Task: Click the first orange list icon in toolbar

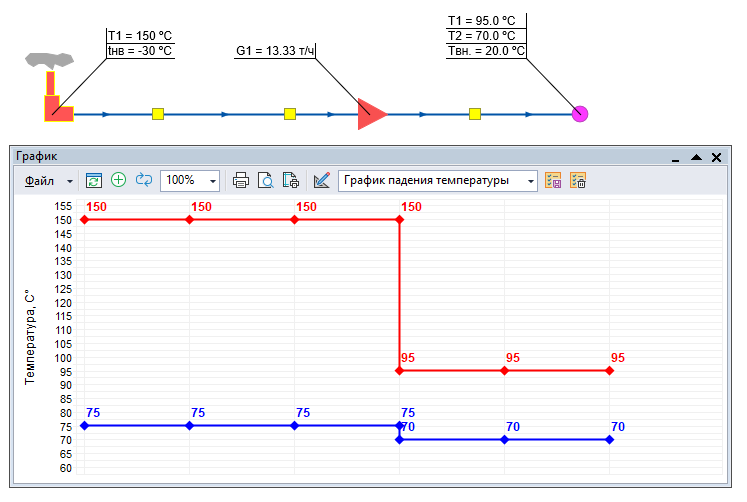Action: (553, 180)
